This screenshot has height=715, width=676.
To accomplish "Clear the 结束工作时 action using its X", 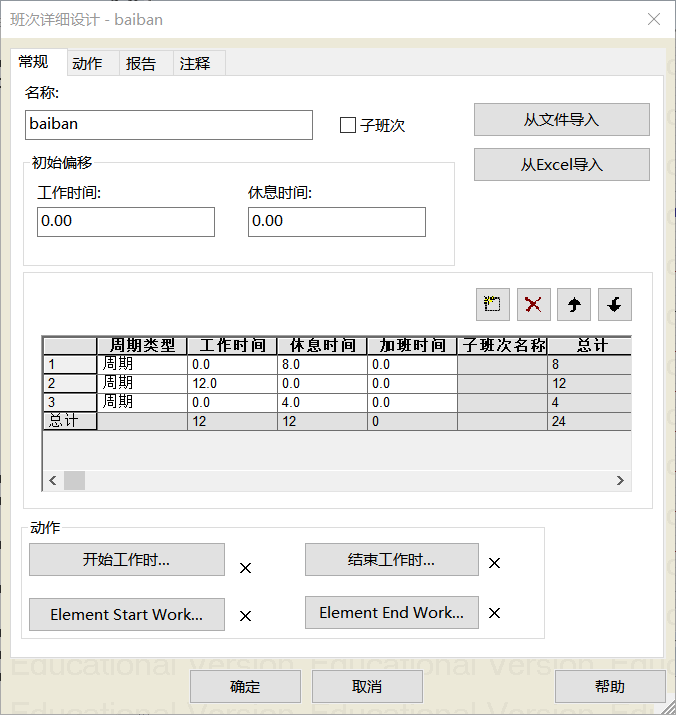I will tap(494, 563).
